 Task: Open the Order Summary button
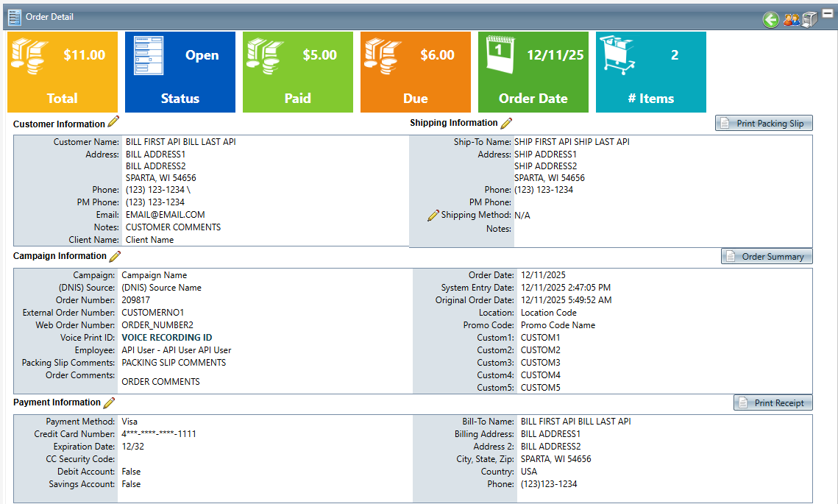pos(767,257)
